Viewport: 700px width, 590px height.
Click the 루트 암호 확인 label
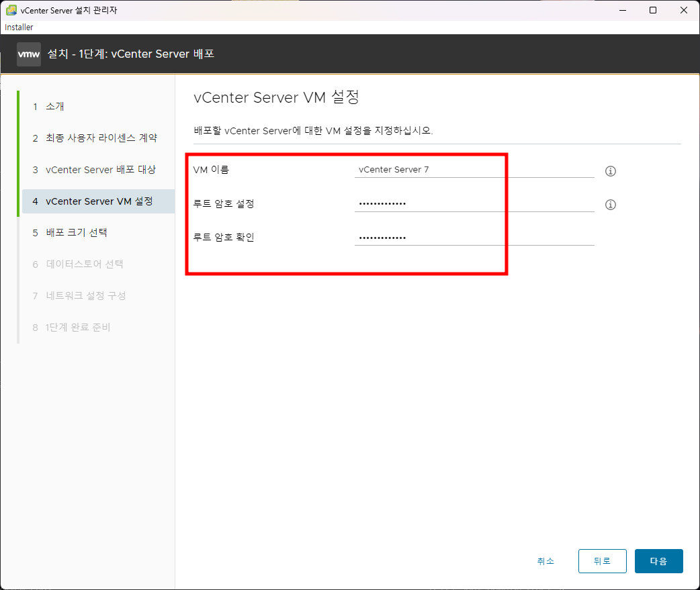tap(224, 237)
